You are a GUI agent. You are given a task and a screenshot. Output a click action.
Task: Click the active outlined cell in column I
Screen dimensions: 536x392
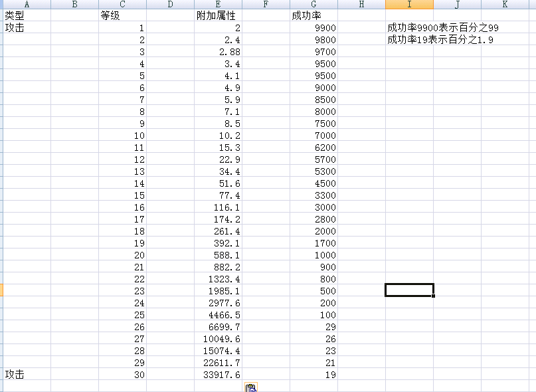(x=409, y=290)
